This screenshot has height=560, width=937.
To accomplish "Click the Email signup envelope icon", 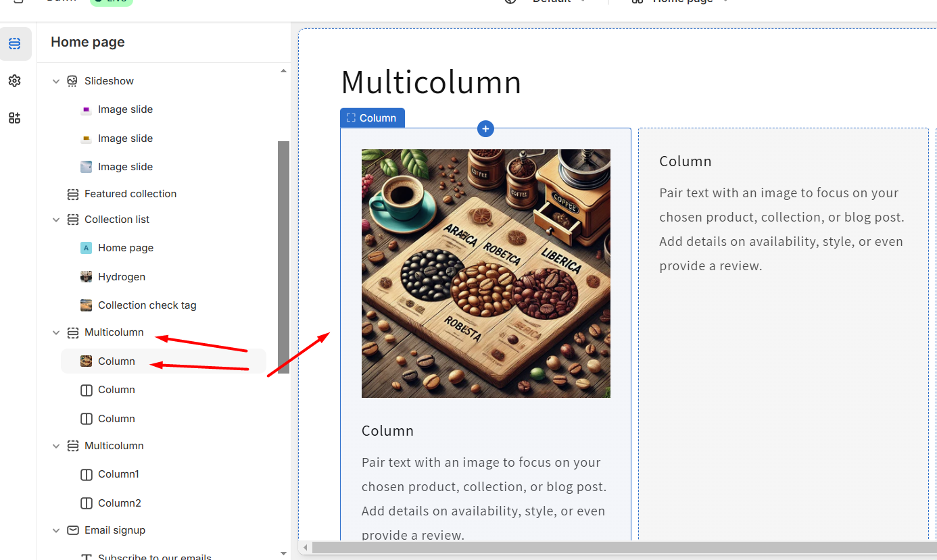I will (x=73, y=530).
